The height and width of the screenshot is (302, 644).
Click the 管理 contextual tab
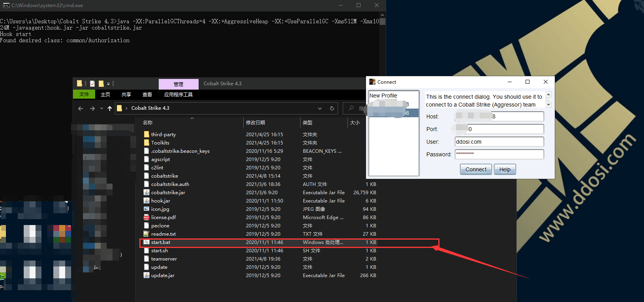(178, 84)
